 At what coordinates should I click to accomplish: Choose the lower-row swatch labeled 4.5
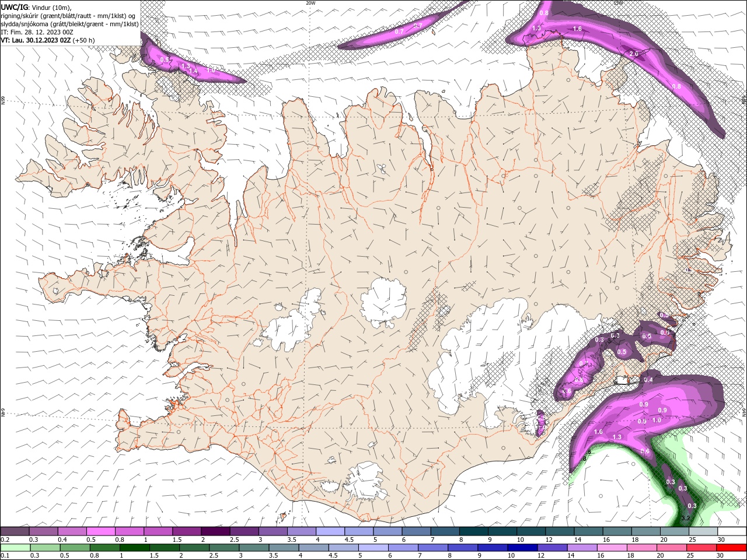click(342, 547)
